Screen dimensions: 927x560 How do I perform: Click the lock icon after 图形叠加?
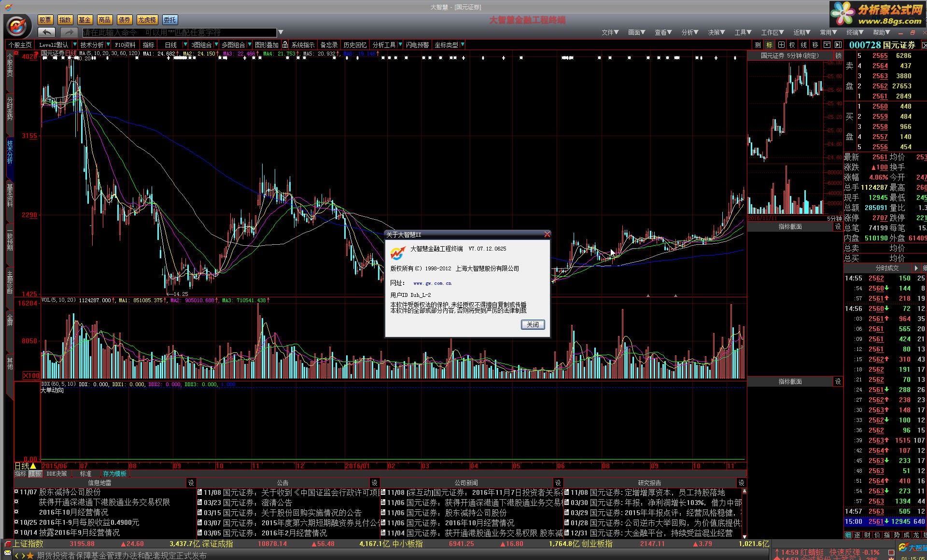(x=285, y=45)
